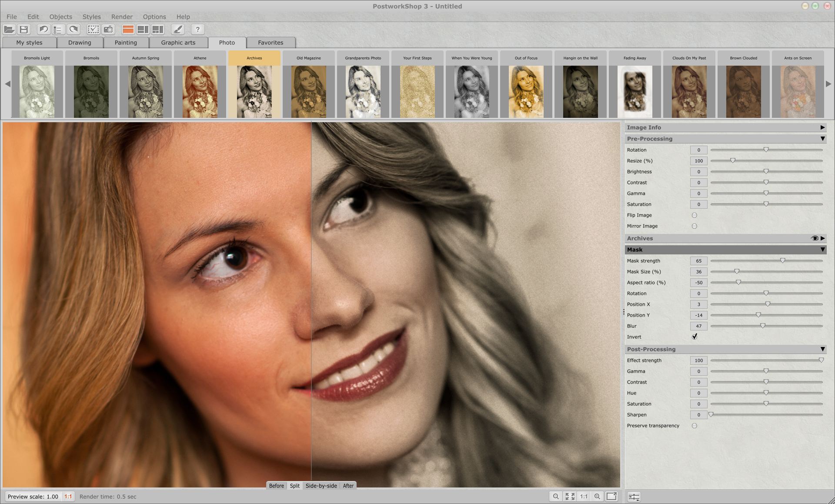The height and width of the screenshot is (504, 835).
Task: Toggle the Invert checkbox in Mask panel
Action: tap(694, 337)
